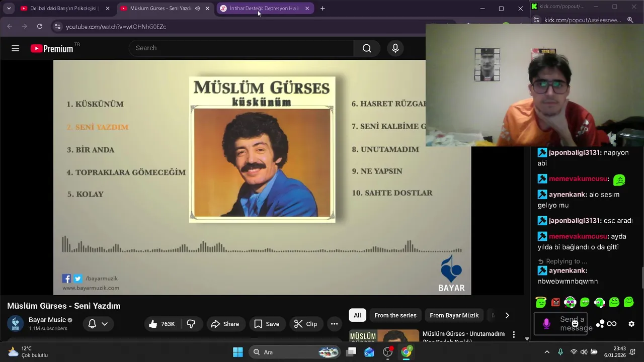Open OBS Studio from the taskbar

click(x=387, y=352)
